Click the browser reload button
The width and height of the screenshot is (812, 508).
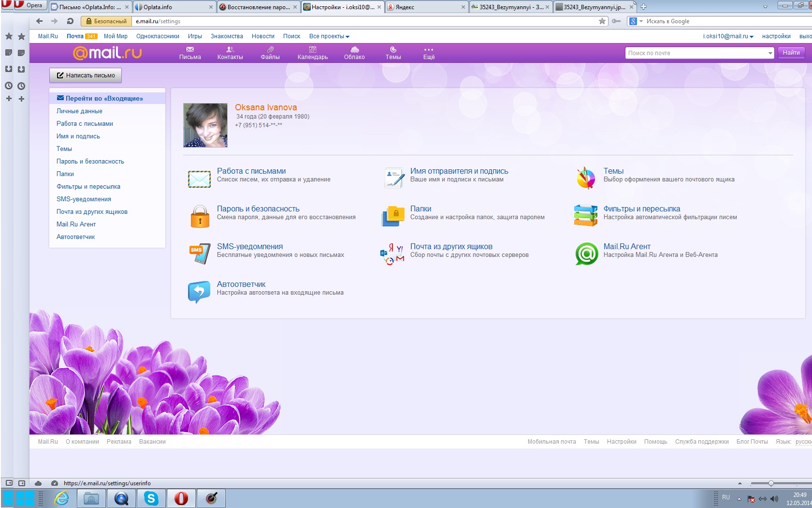pyautogui.click(x=70, y=21)
